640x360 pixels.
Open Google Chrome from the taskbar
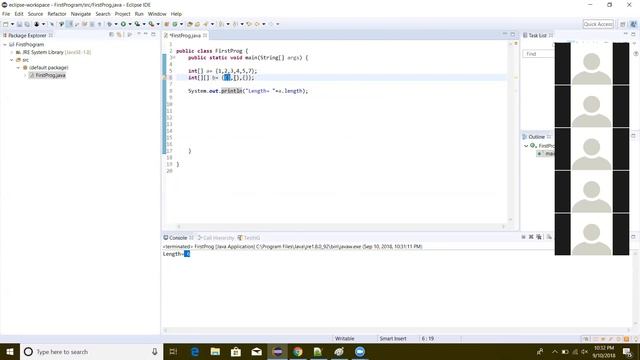[x=298, y=351]
